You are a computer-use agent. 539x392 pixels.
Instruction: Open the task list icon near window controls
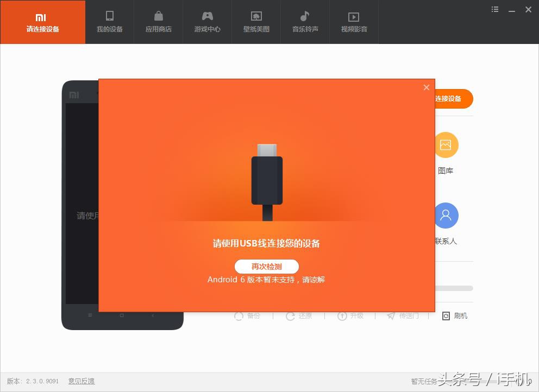tap(494, 9)
